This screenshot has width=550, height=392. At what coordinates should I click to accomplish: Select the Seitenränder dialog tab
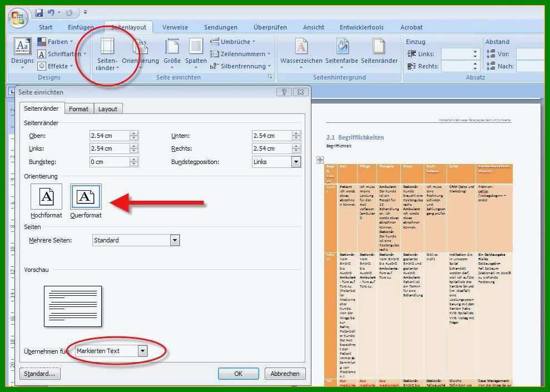(41, 108)
